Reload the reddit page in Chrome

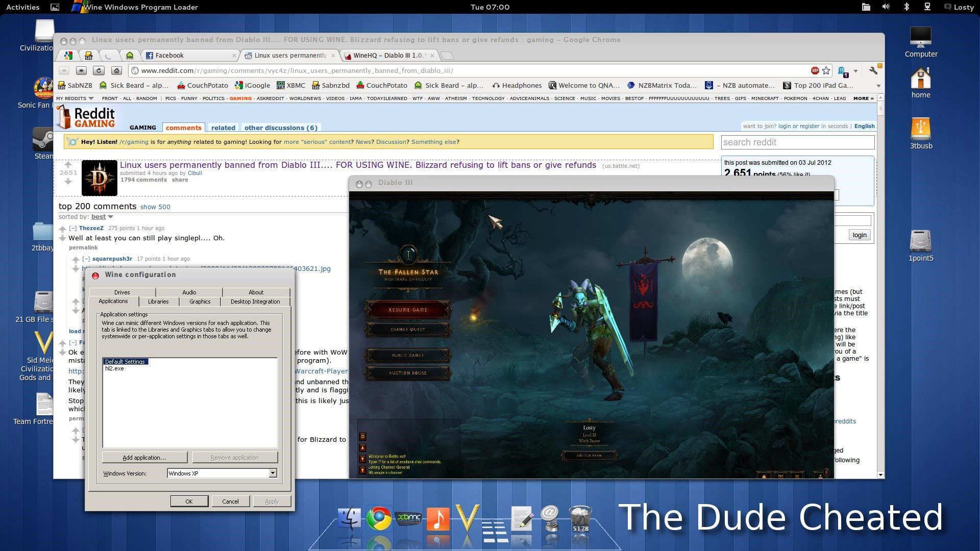(x=99, y=70)
